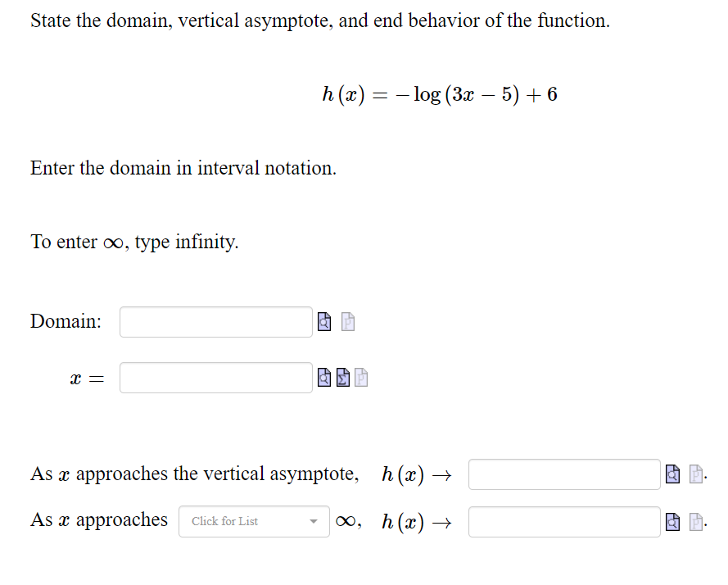
Task: Click the faded P page icon beside x=
Action: tap(359, 377)
